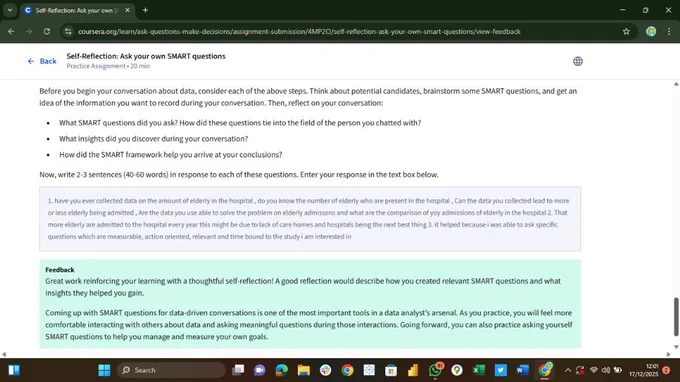Click the vertical scrollbar thumb
680x382 pixels.
676,317
